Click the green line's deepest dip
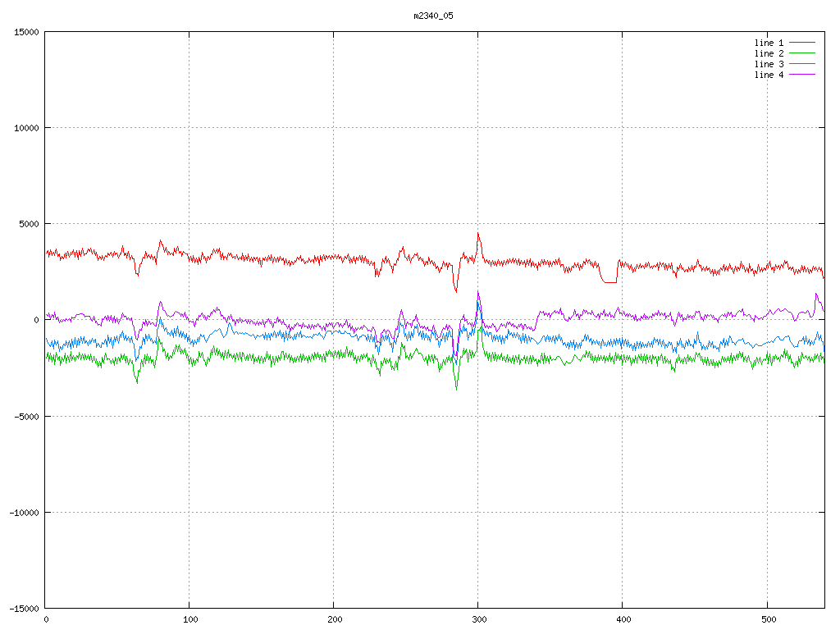840x630 pixels. [x=457, y=389]
